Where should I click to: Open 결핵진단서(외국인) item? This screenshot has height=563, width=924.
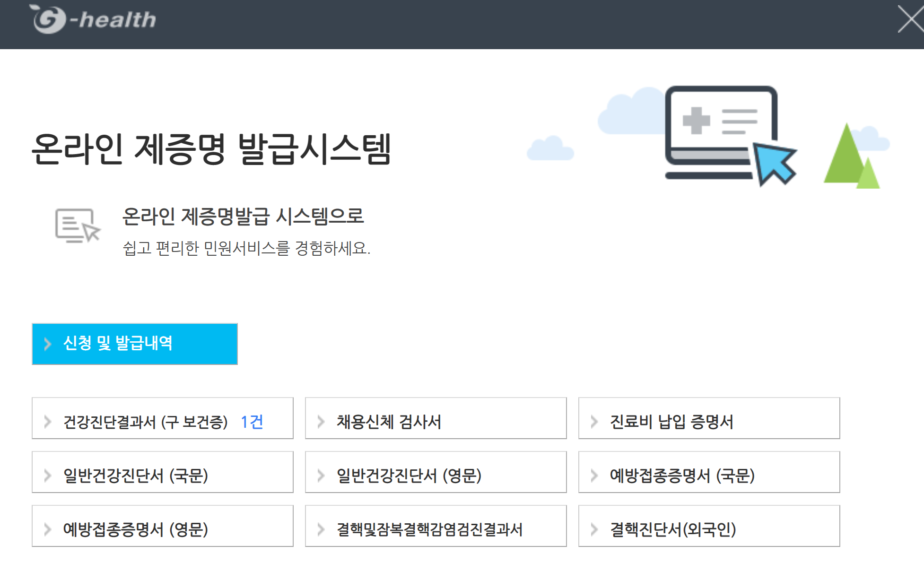(x=673, y=529)
